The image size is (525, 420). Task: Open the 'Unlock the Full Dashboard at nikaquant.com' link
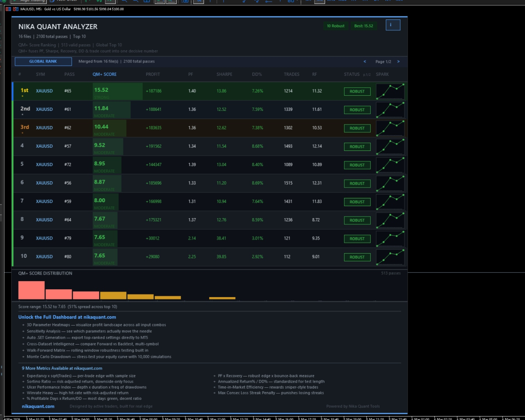tap(67, 317)
